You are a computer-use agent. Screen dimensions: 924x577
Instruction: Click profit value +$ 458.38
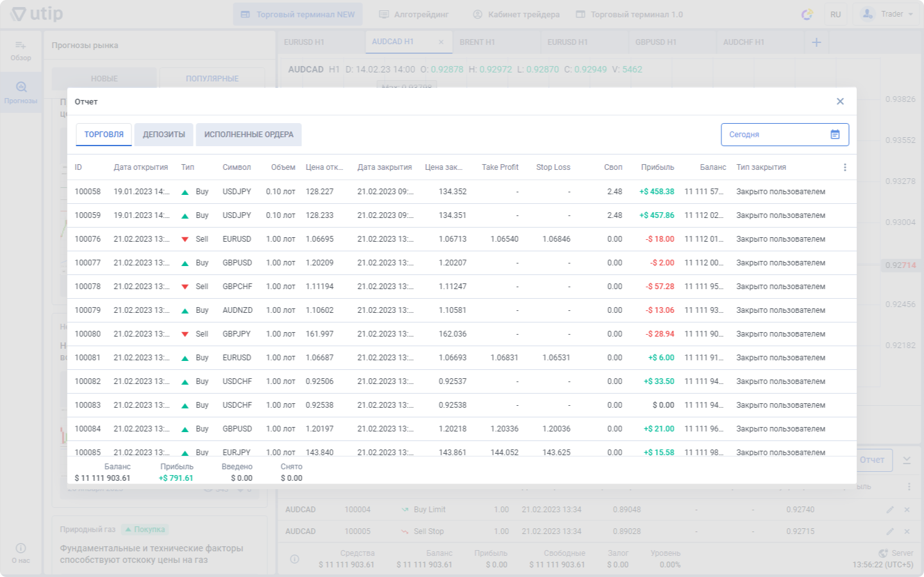pyautogui.click(x=657, y=192)
